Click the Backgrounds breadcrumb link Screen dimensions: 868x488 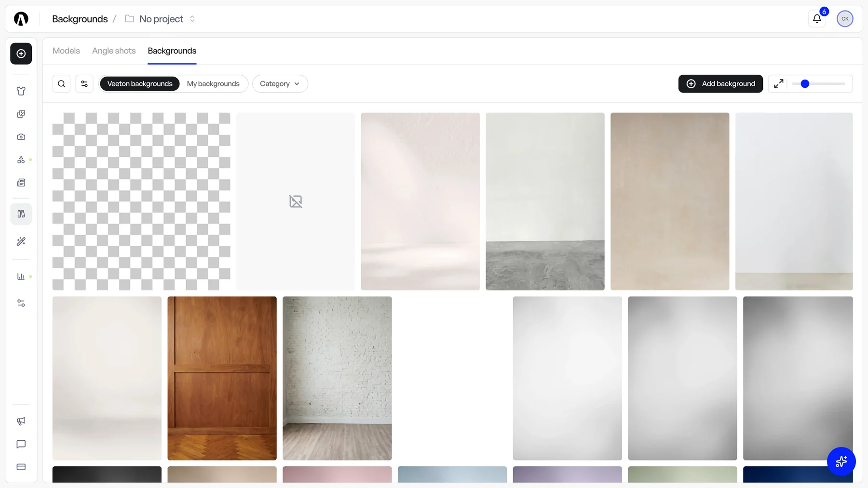click(80, 19)
